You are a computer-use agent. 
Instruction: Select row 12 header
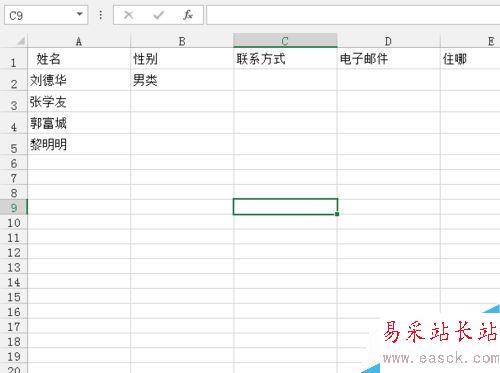point(14,252)
